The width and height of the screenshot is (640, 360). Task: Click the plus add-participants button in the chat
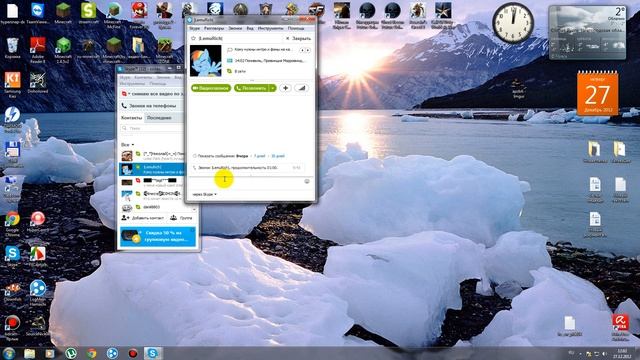point(285,88)
